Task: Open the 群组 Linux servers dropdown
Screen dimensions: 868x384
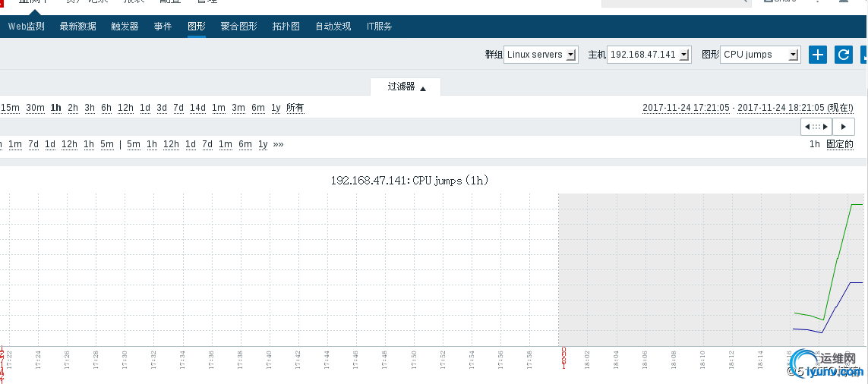Action: click(x=541, y=54)
